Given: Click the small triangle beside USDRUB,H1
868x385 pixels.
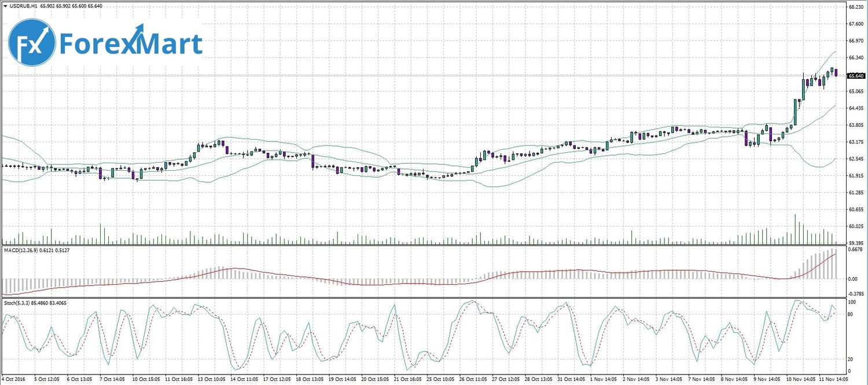Looking at the screenshot, I should click(5, 6).
